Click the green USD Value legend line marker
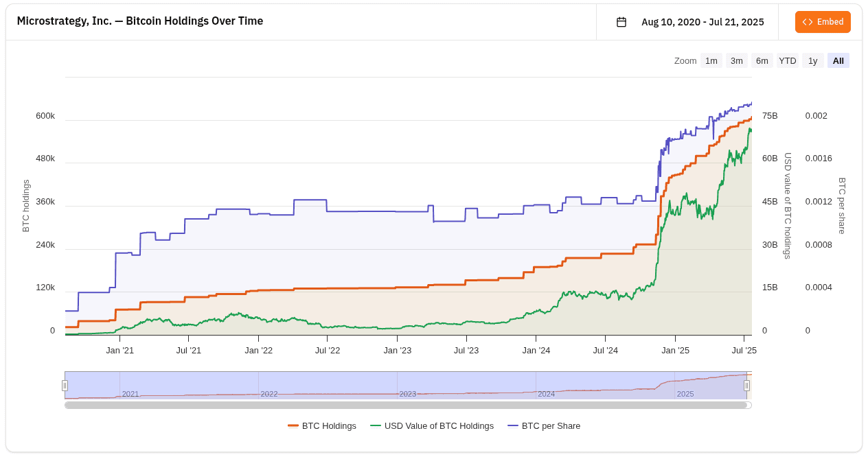The image size is (868, 457). pyautogui.click(x=376, y=426)
